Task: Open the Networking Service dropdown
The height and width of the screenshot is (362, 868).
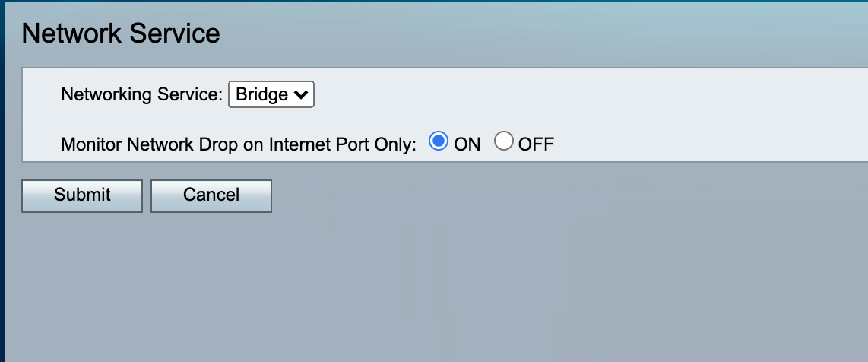Action: pos(271,94)
